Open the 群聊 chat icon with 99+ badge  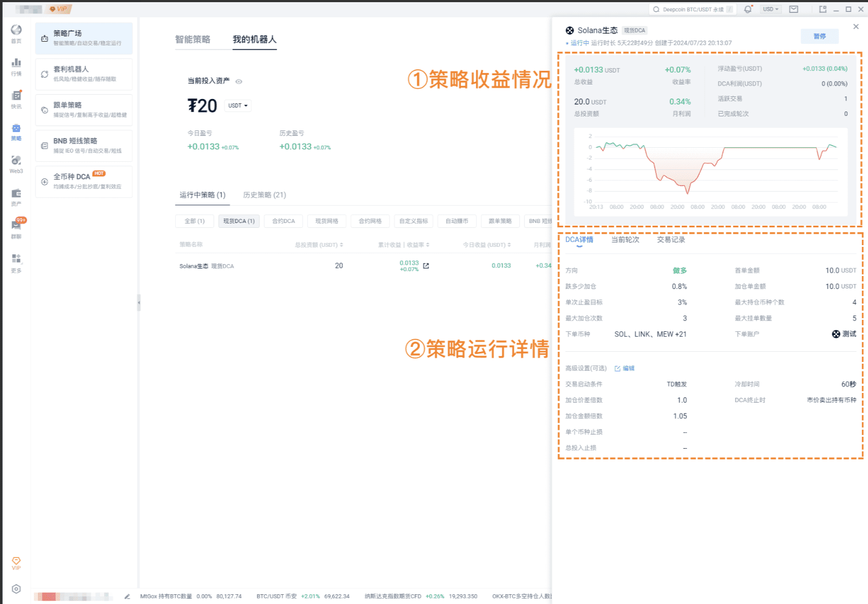16,226
